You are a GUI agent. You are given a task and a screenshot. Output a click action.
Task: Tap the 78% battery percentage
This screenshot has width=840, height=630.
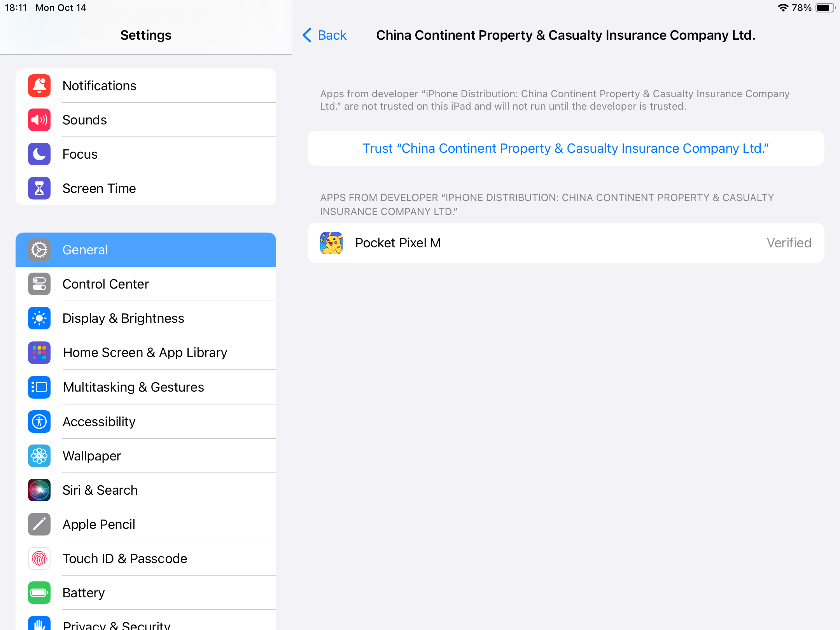click(x=802, y=8)
